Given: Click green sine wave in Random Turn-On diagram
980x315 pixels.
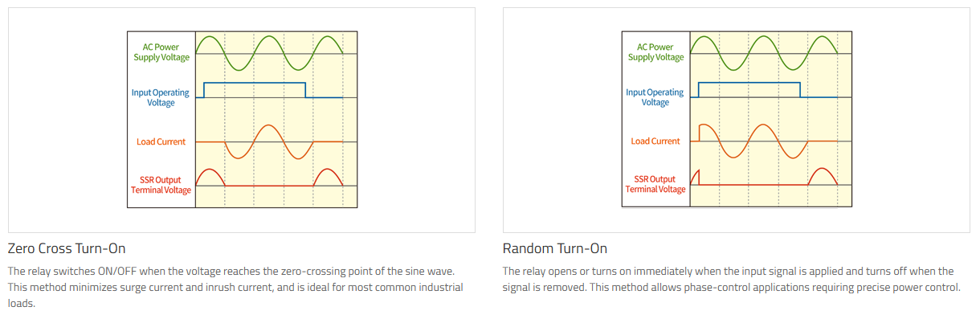Looking at the screenshot, I should (x=765, y=53).
